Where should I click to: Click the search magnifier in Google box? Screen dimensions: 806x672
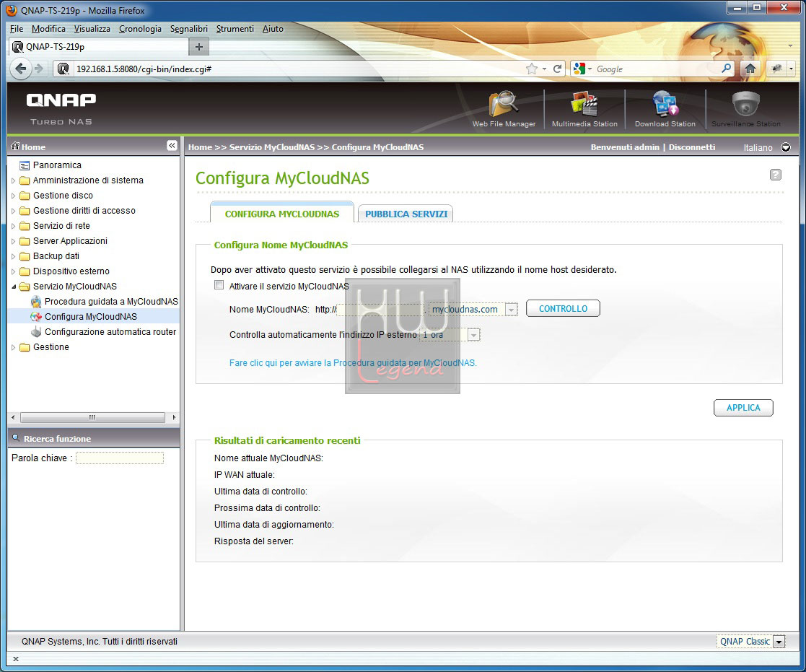click(727, 69)
